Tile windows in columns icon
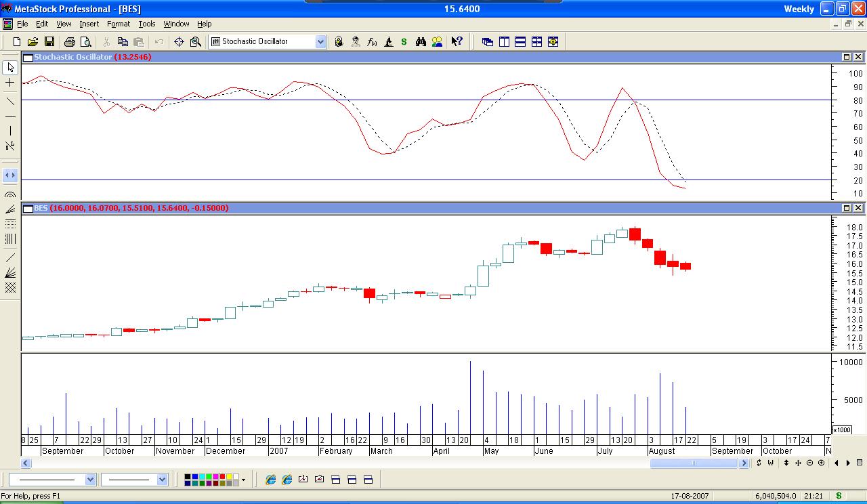This screenshot has width=867, height=504. pos(504,41)
